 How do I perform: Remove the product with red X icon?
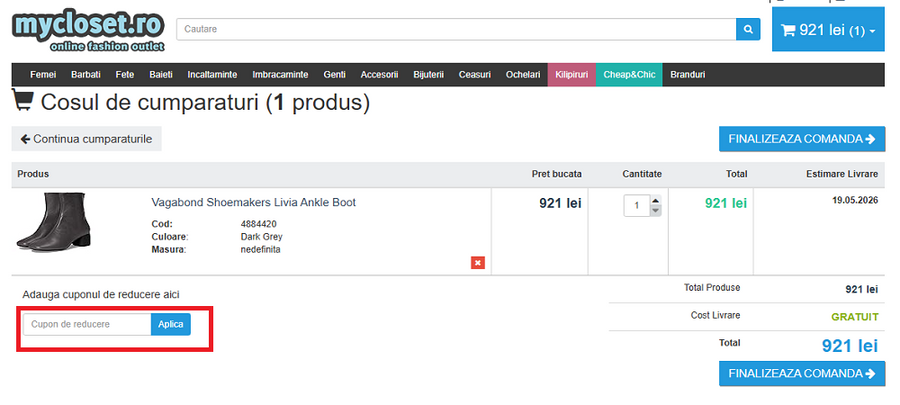tap(478, 263)
